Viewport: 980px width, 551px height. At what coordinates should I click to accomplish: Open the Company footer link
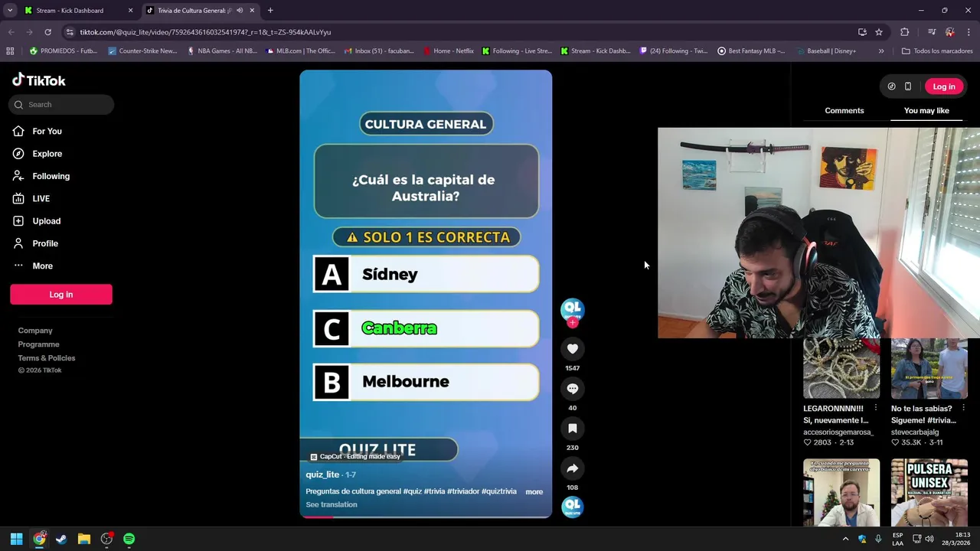[35, 331]
